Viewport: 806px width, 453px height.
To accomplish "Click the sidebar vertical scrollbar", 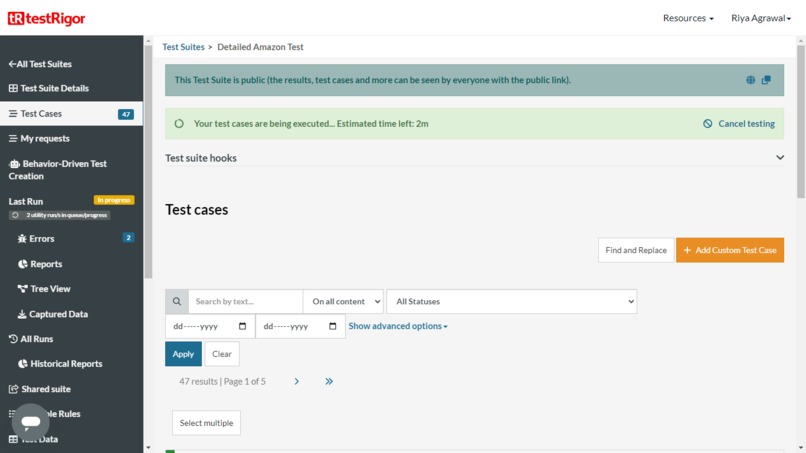I will coord(148,162).
